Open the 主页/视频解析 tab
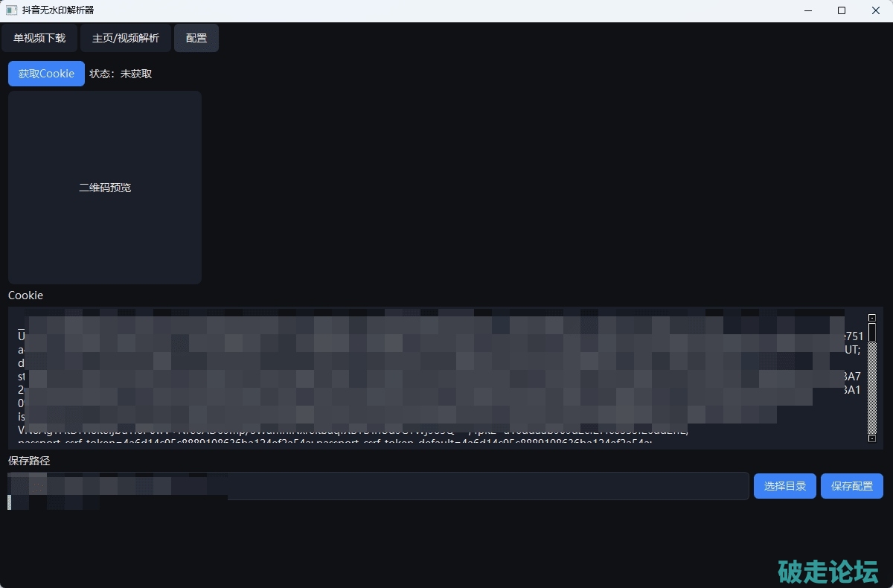 click(126, 38)
